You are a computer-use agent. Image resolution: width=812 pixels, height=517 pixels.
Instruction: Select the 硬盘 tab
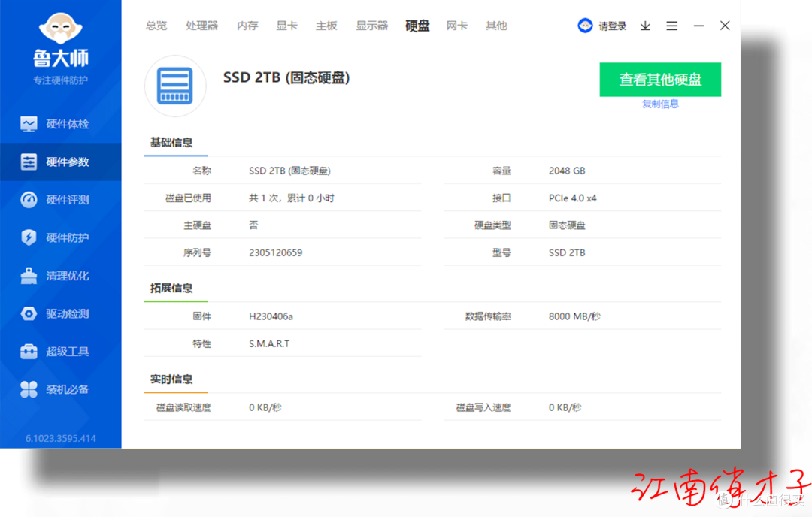417,26
